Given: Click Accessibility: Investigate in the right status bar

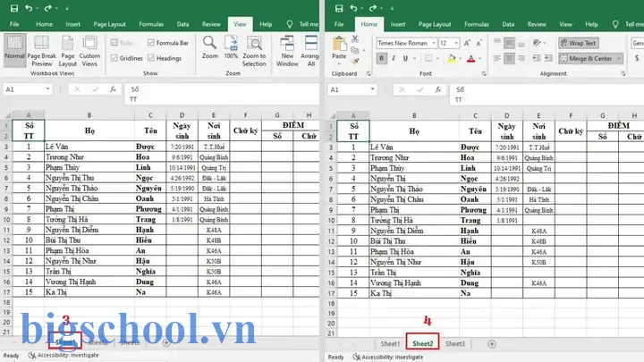Looking at the screenshot, I should tap(388, 357).
